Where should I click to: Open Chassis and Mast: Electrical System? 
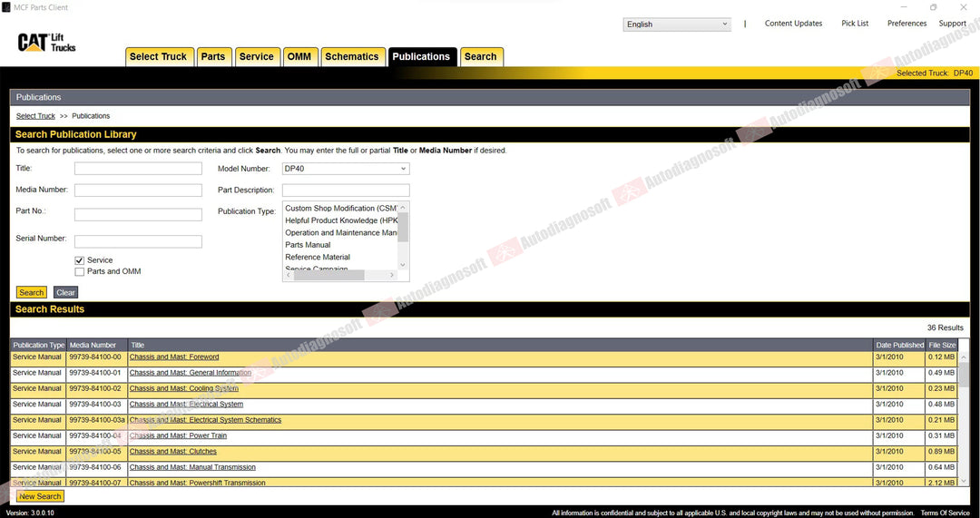click(x=186, y=405)
